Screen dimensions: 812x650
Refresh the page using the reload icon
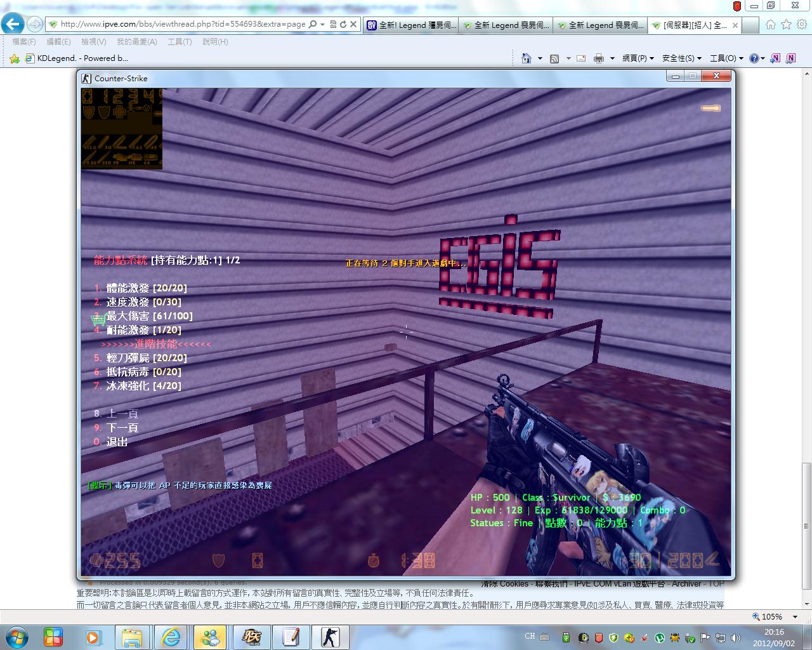pos(343,24)
